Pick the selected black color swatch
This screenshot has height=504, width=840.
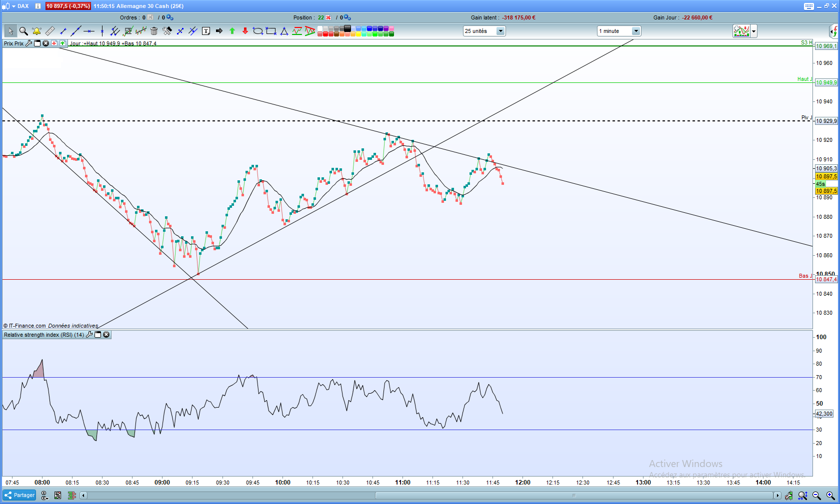pyautogui.click(x=347, y=28)
